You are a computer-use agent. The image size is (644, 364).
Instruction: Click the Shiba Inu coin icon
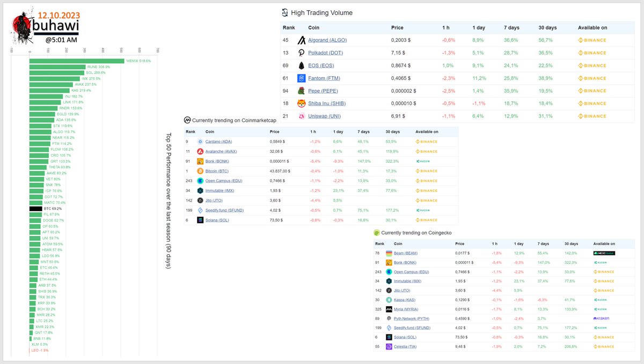click(301, 103)
